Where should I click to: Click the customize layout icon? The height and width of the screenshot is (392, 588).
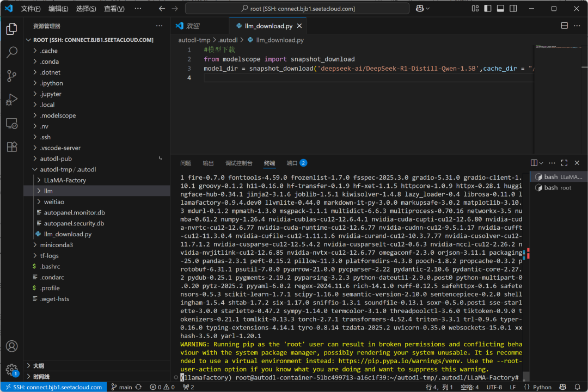click(475, 8)
